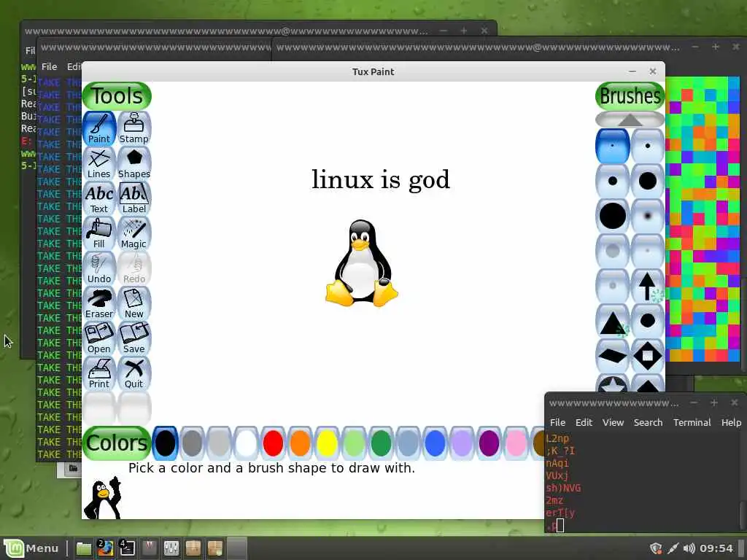Click the clock showing 09:54
Viewport: 747px width, 560px height.
[716, 548]
